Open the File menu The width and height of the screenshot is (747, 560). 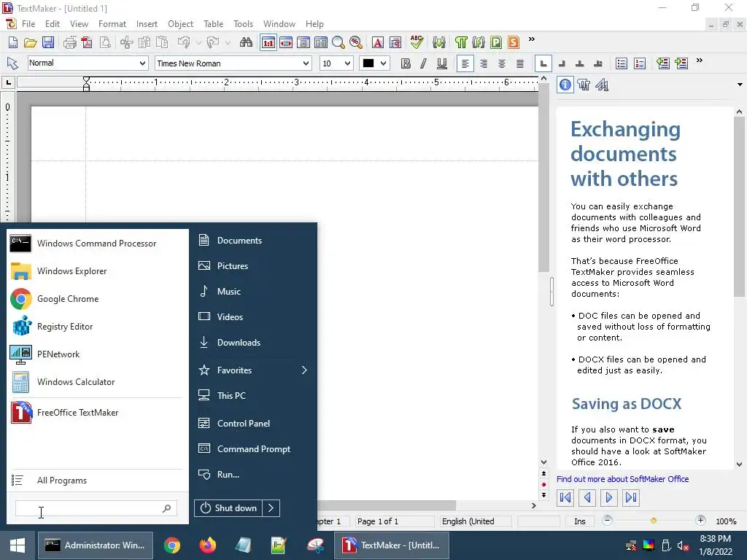tap(28, 24)
